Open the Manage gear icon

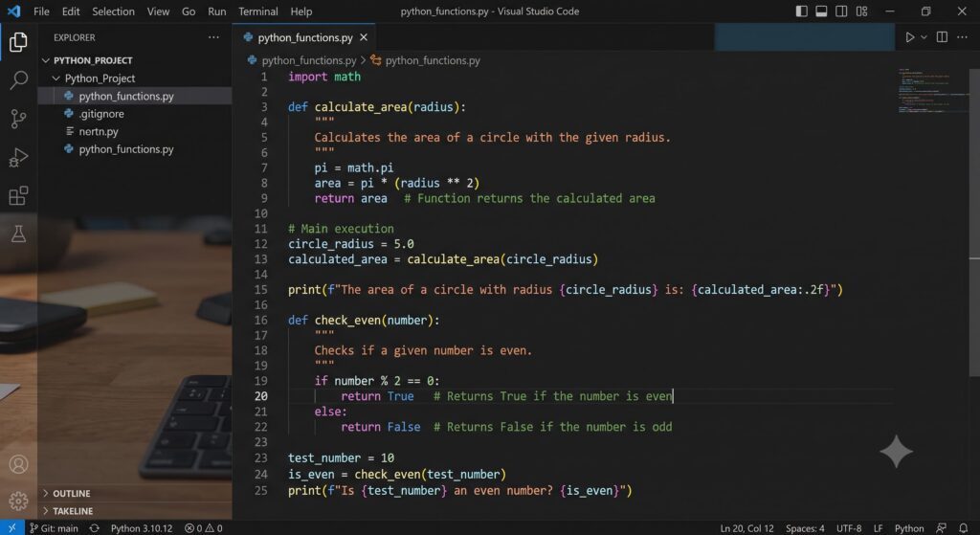pos(19,501)
